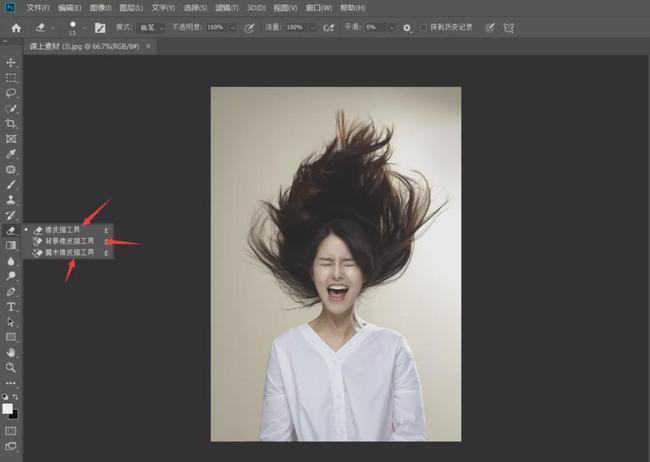650x462 pixels.
Task: Open the 文件 (File) menu
Action: point(38,8)
